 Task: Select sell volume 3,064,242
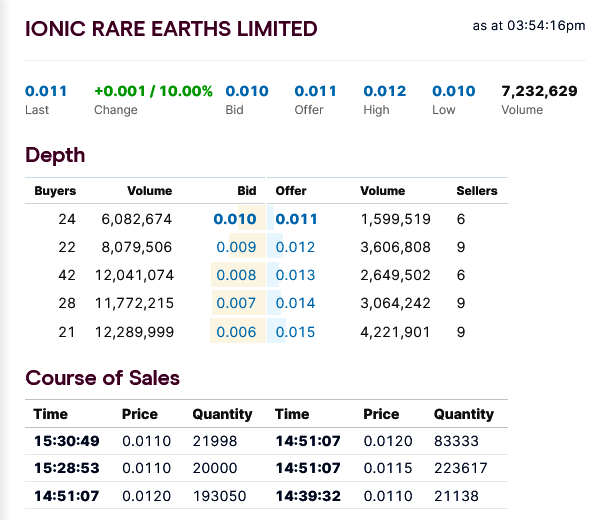click(396, 303)
